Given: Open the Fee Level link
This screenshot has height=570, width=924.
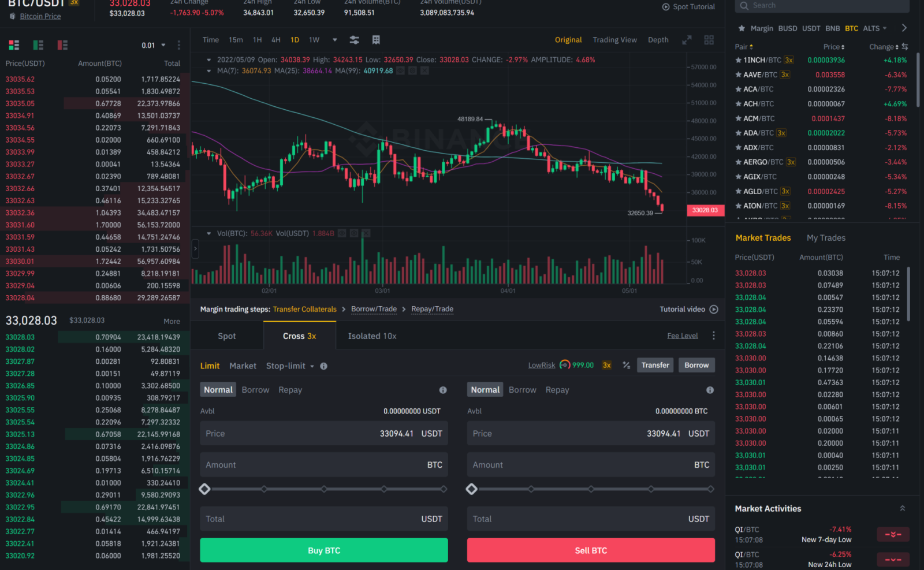Looking at the screenshot, I should coord(682,336).
